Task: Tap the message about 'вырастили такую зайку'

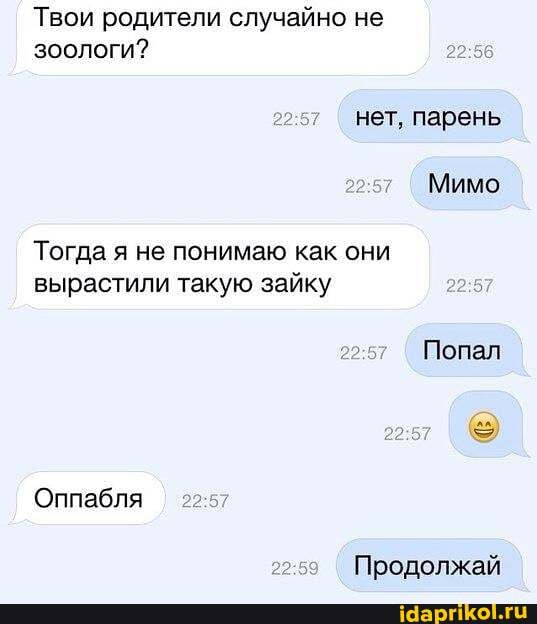Action: click(220, 267)
